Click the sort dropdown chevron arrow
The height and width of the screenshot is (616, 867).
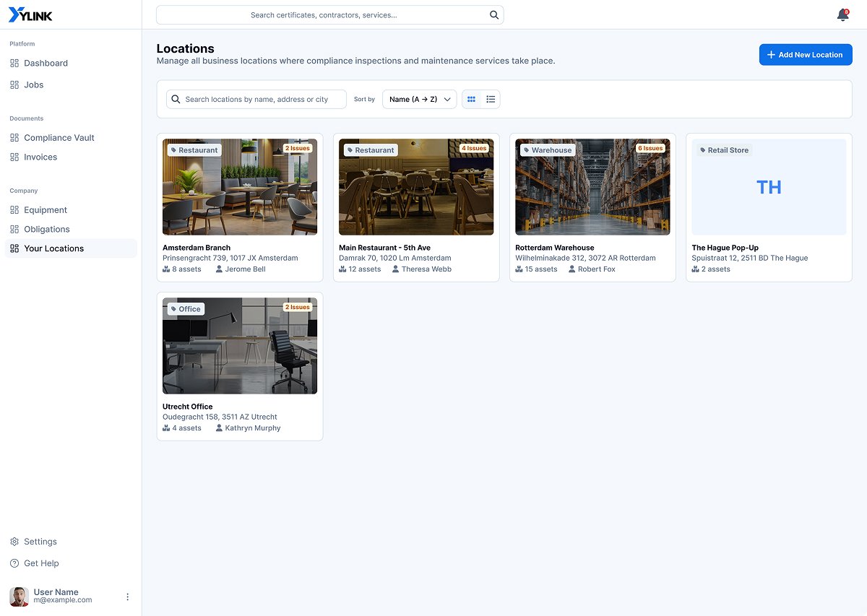[447, 100]
